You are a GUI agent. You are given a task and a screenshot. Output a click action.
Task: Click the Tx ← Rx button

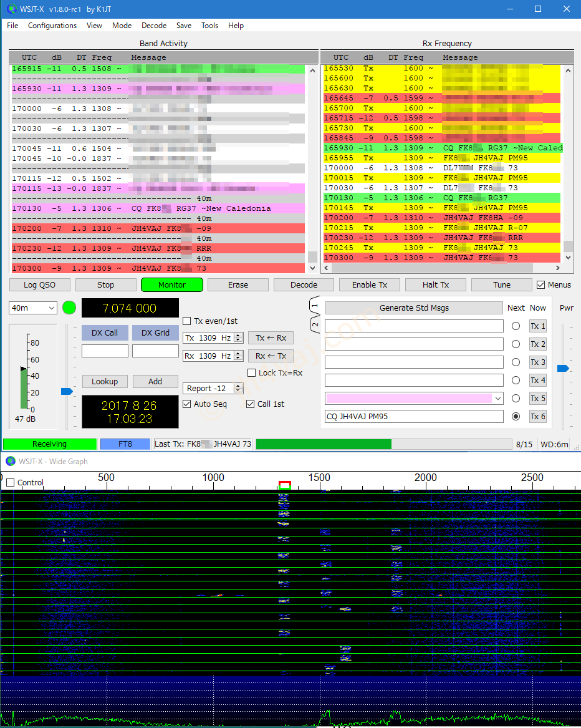pos(271,337)
